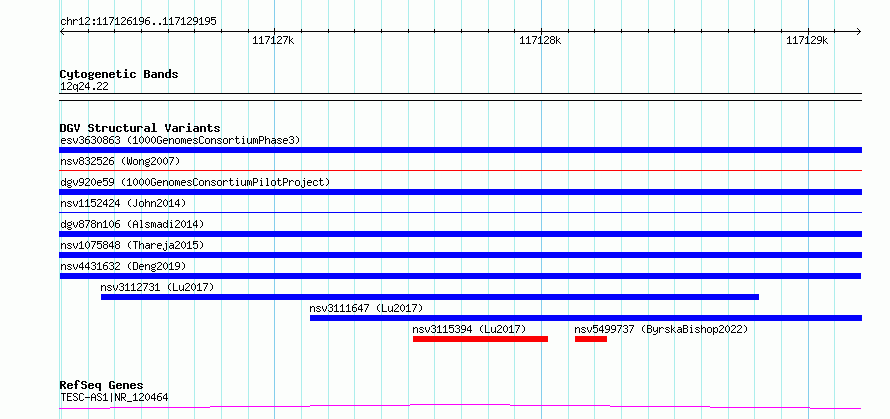This screenshot has width=890, height=419.
Task: Select the nsv1075848 (Thareja2015) label
Action: click(132, 245)
